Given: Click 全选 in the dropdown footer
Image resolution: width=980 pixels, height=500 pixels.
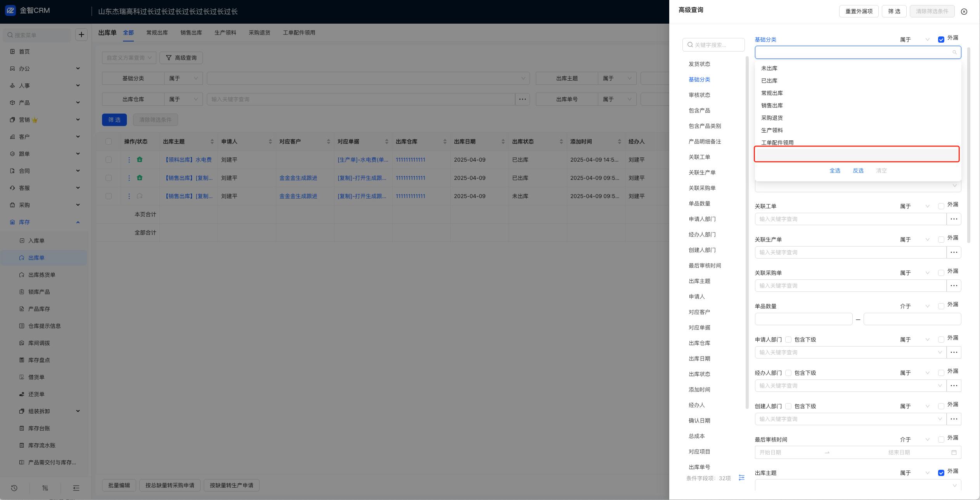Looking at the screenshot, I should [835, 171].
